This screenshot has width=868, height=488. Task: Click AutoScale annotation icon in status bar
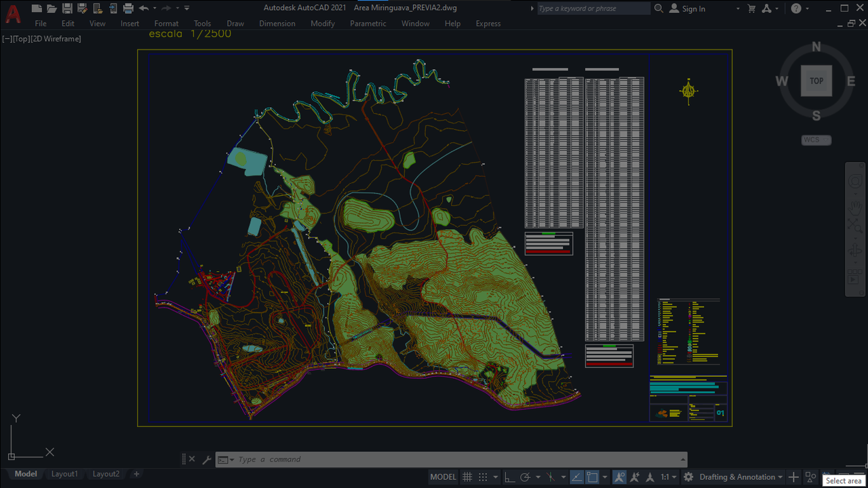tap(635, 477)
